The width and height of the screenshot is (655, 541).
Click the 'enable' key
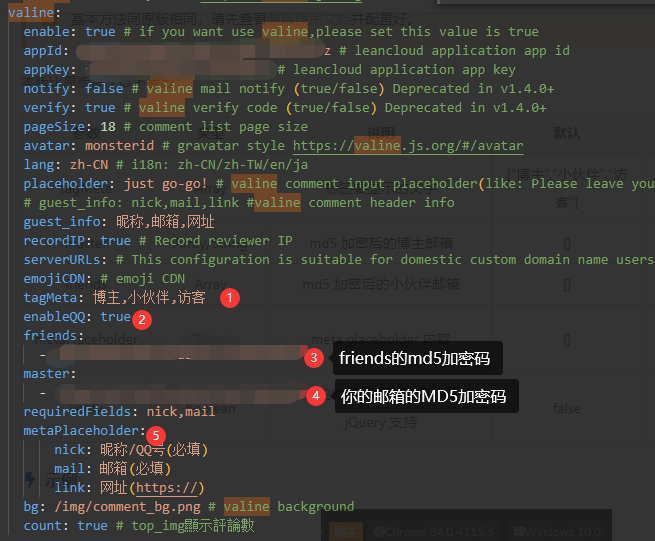46,32
